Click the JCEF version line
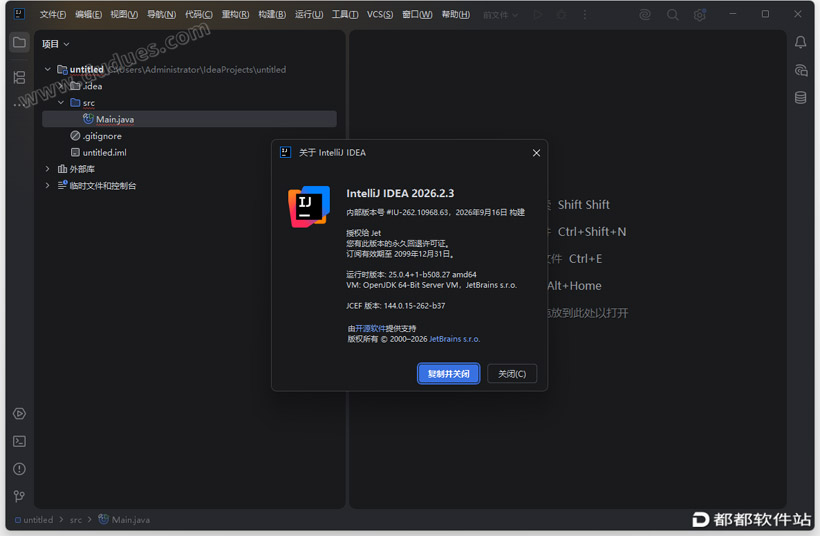The image size is (820, 536). (395, 305)
